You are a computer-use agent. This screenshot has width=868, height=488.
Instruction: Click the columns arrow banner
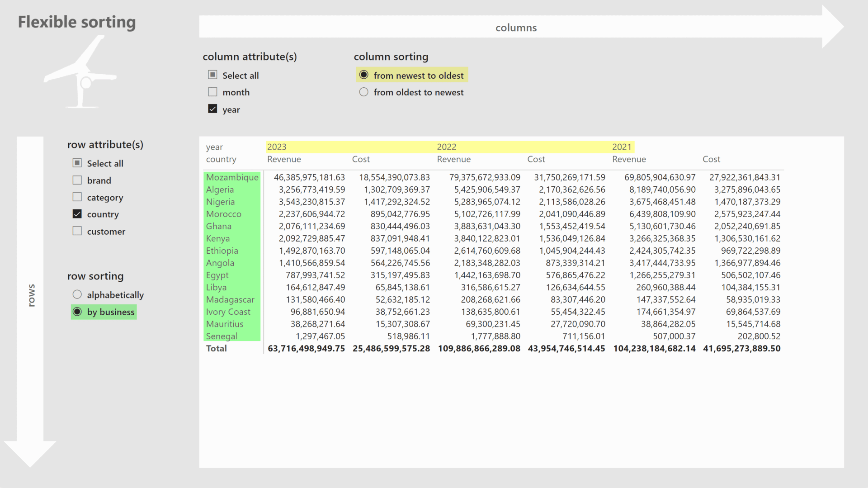[x=516, y=27]
